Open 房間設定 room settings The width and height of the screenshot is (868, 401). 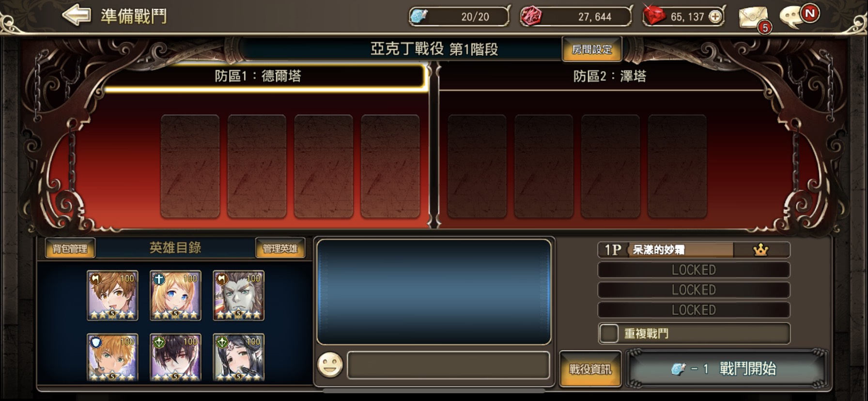pos(591,49)
